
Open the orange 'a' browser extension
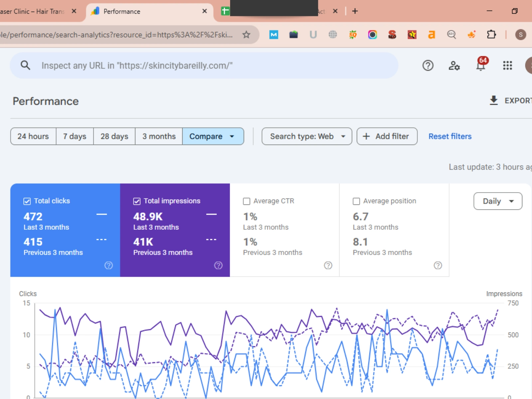432,35
